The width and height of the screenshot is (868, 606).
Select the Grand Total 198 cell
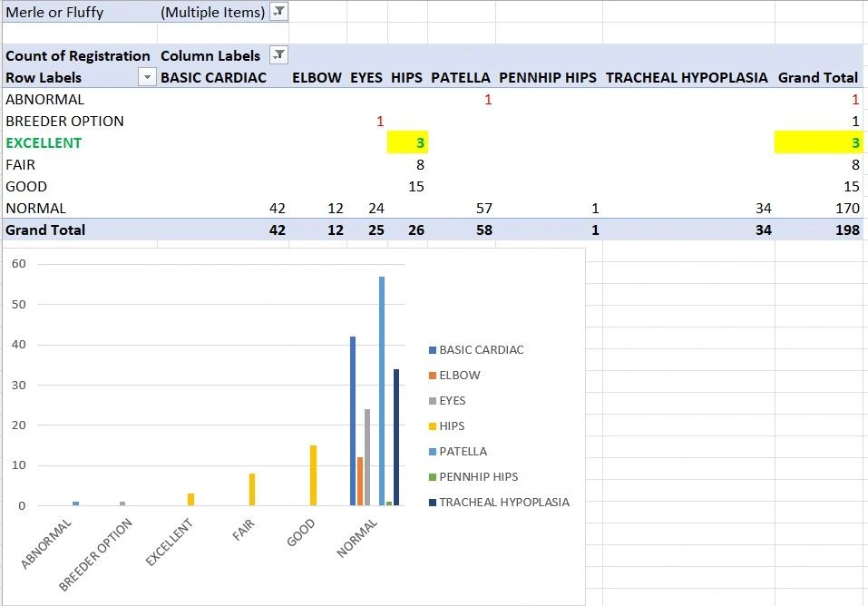(x=819, y=230)
